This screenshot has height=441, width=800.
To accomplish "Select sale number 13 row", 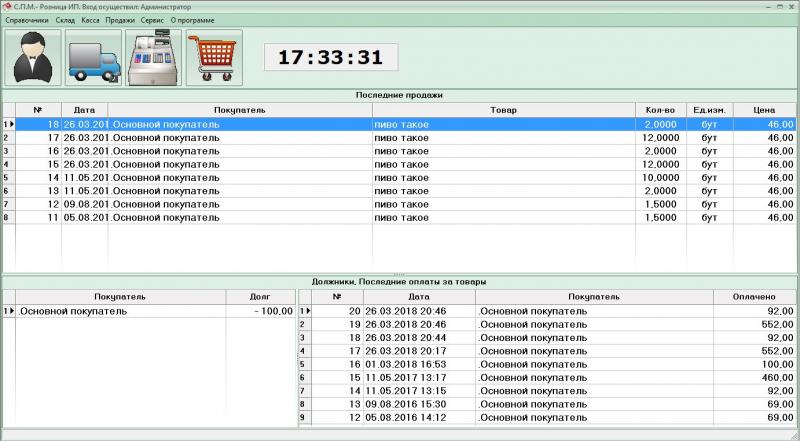I will point(399,191).
